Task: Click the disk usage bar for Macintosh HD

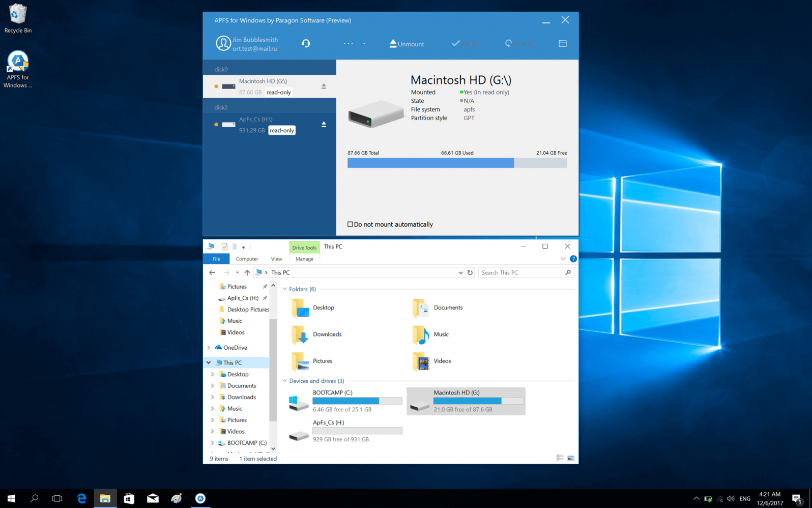Action: click(x=456, y=163)
